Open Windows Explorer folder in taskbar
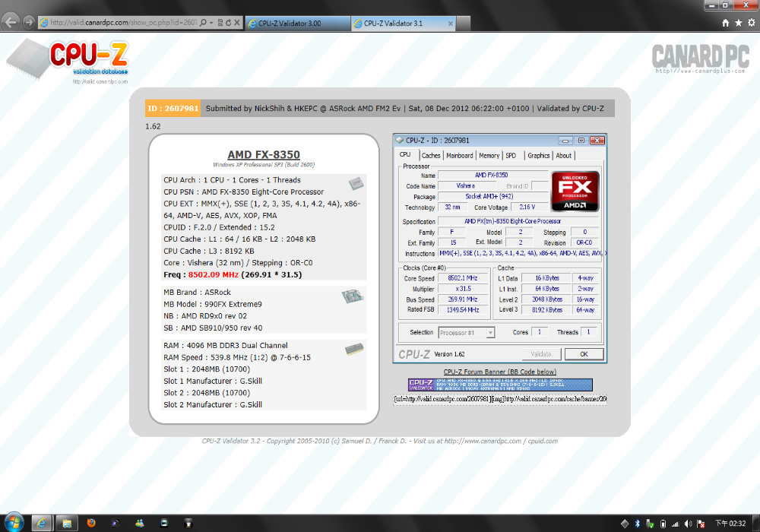The image size is (760, 532). tap(67, 523)
